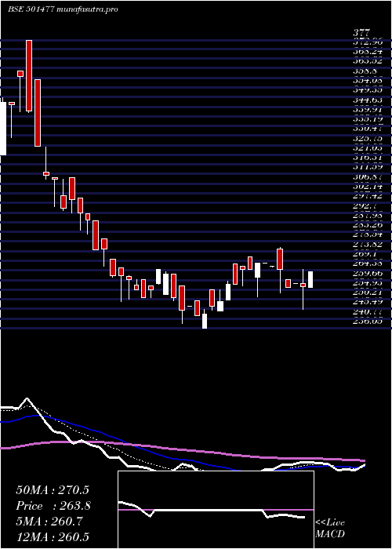
Task: Click the '50MA : 270.5' readout
Action: [53, 490]
